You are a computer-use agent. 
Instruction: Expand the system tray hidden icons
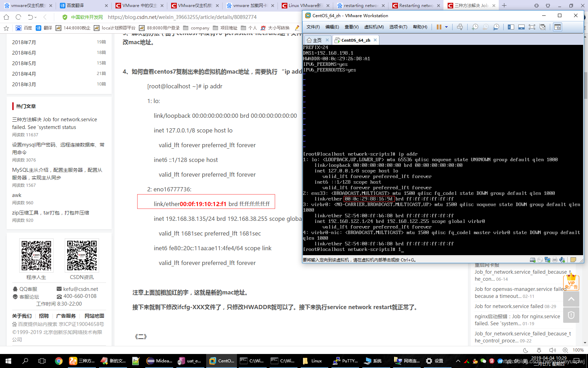458,361
